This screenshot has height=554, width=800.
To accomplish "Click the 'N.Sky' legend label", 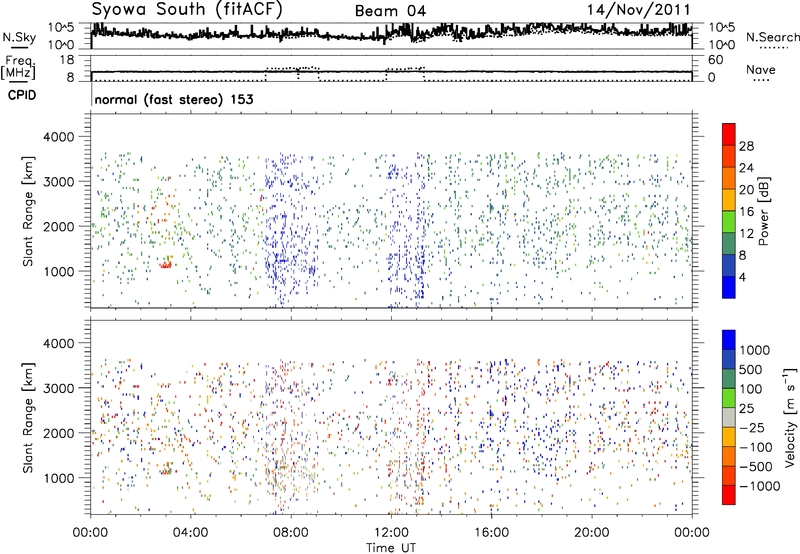I will coord(19,37).
